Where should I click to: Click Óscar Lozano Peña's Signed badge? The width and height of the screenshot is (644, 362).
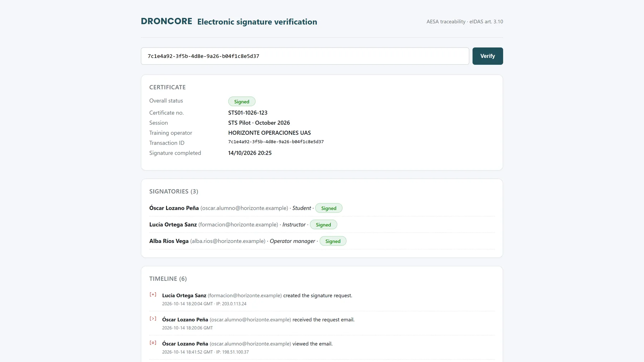click(329, 208)
